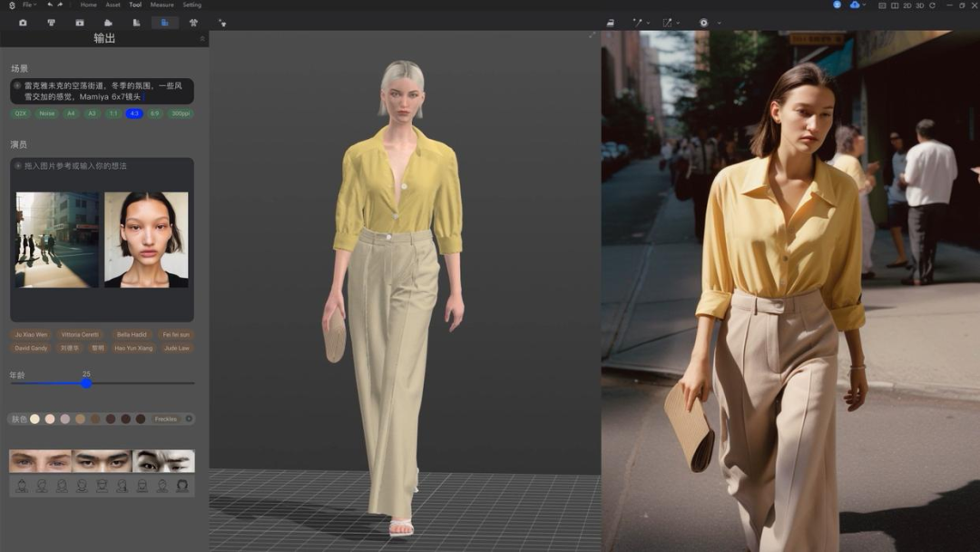
Task: Toggle the Freckles option
Action: click(x=166, y=419)
